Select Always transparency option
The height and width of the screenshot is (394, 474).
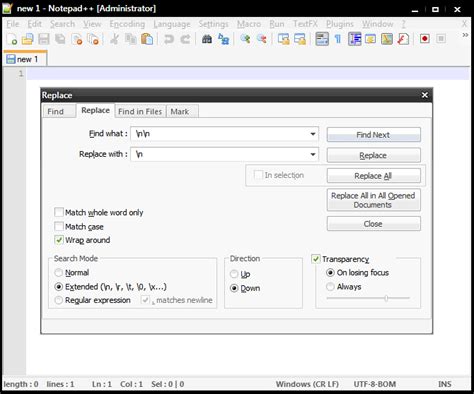pos(330,287)
